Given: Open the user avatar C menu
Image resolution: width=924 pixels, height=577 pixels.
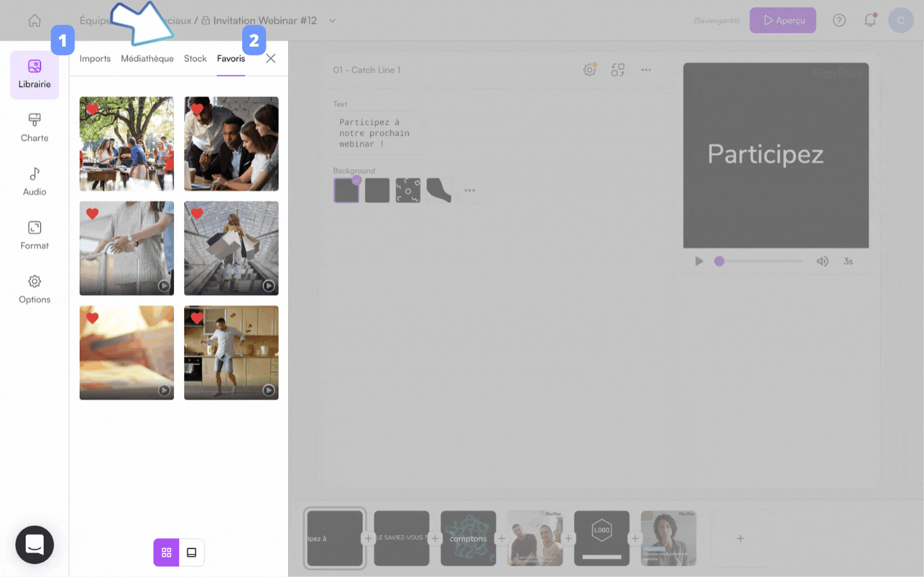Looking at the screenshot, I should 901,20.
